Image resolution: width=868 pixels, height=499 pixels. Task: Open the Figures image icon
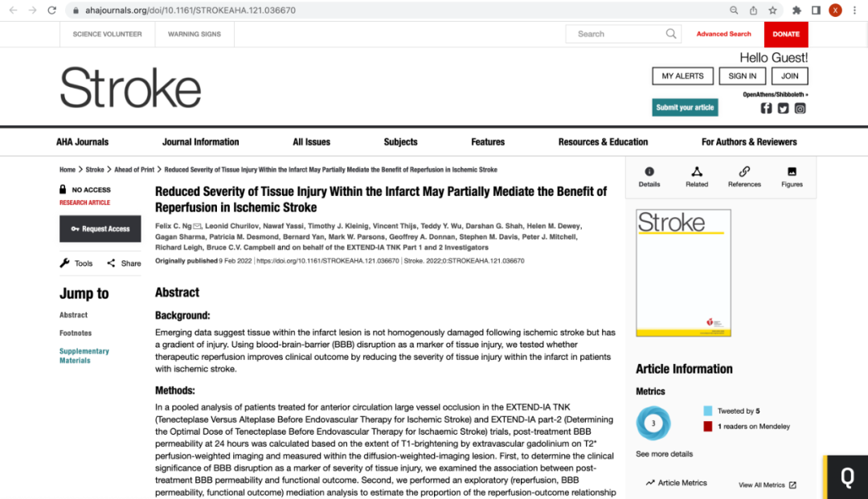[x=792, y=171]
